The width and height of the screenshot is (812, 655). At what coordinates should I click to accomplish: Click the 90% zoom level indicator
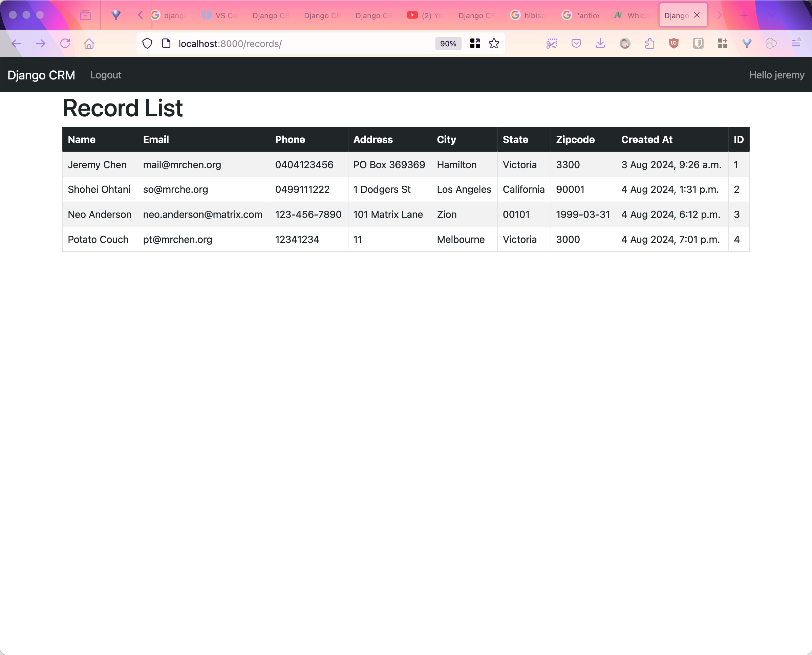coord(448,43)
